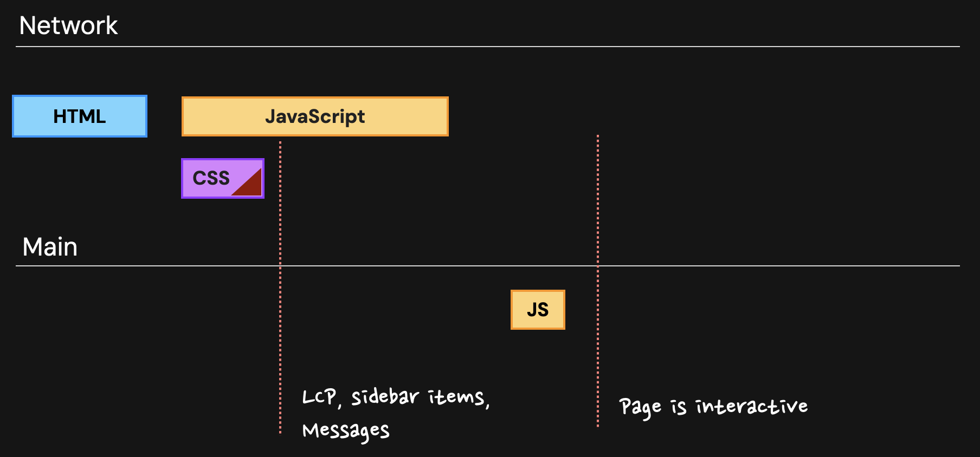
Task: Click the handwritten 'sidebar items' text
Action: click(x=417, y=397)
